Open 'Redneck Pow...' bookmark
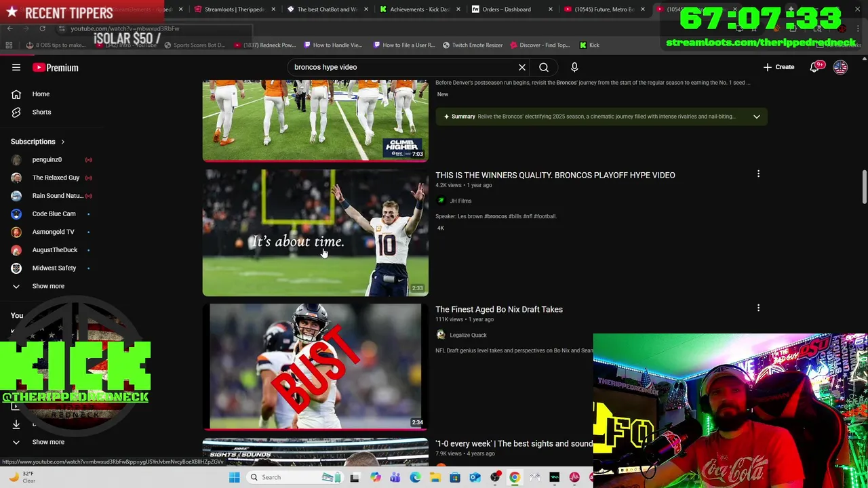 pyautogui.click(x=265, y=45)
